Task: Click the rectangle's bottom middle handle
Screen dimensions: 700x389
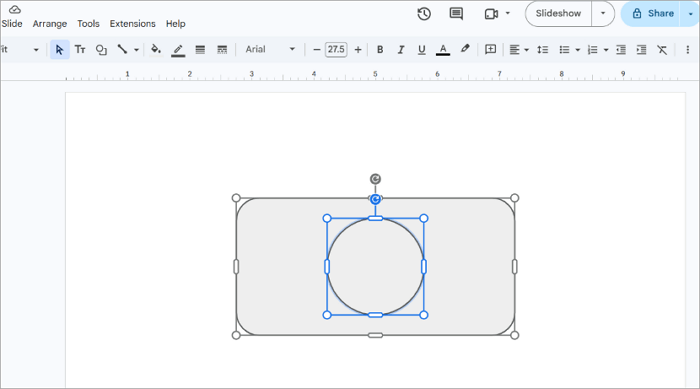Action: click(x=375, y=335)
